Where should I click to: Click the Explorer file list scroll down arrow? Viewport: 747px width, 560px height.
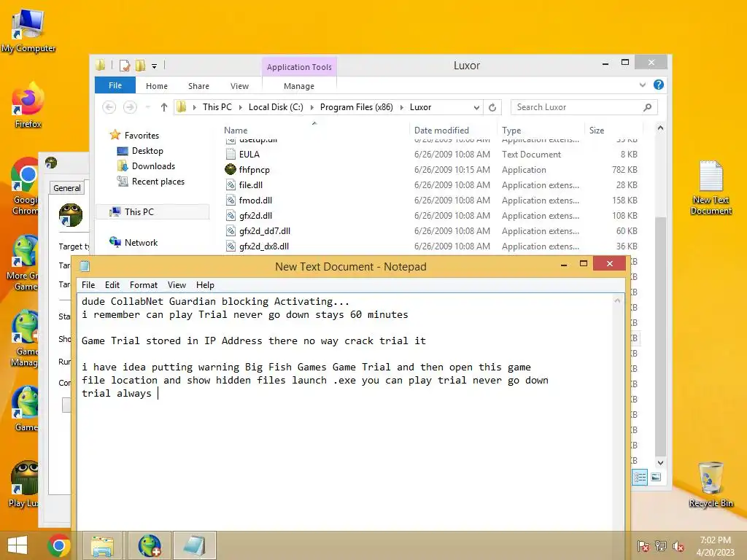click(x=660, y=462)
